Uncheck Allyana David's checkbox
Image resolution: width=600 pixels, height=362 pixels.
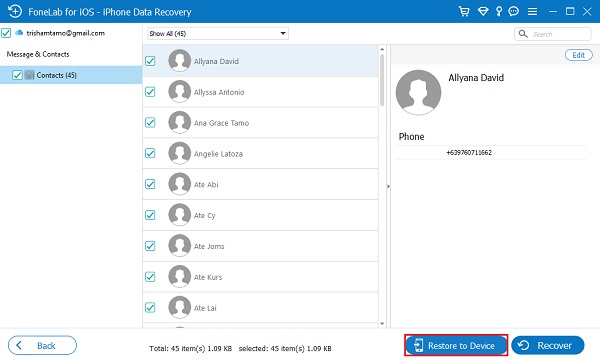coord(150,61)
